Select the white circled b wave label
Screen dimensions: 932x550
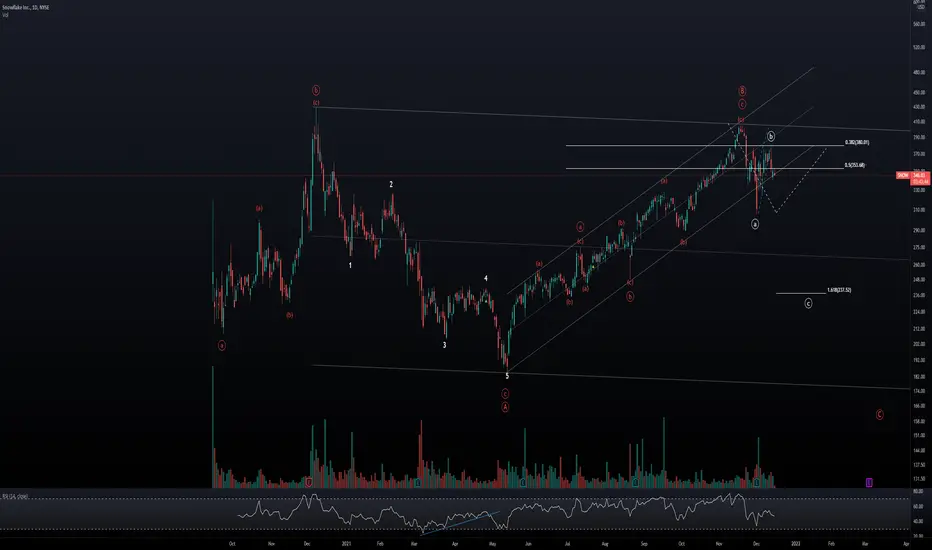[x=771, y=136]
